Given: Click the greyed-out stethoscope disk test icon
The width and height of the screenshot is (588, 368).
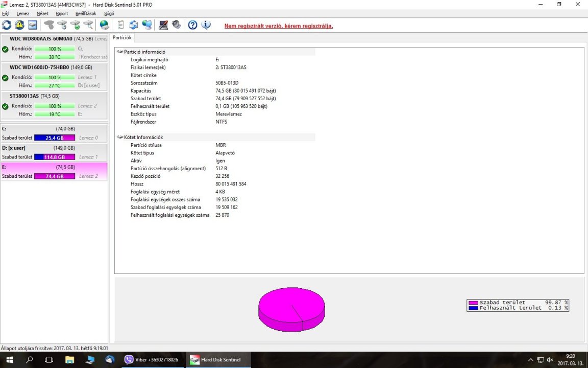Looking at the screenshot, I should click(x=49, y=25).
